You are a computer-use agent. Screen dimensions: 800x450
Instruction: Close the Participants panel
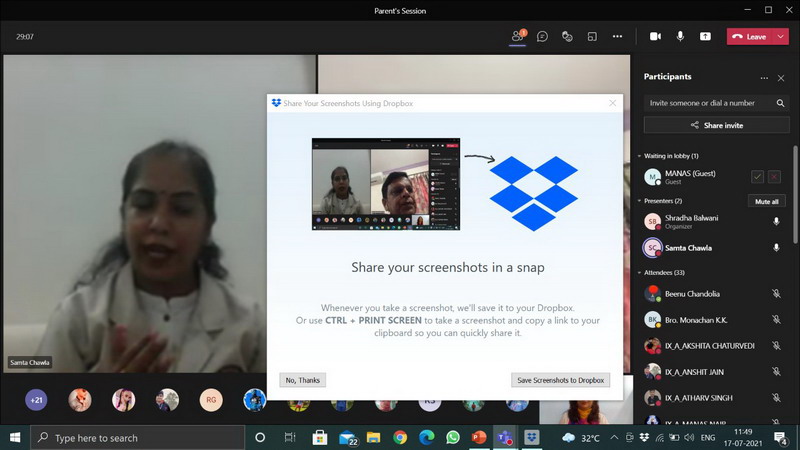pos(781,78)
